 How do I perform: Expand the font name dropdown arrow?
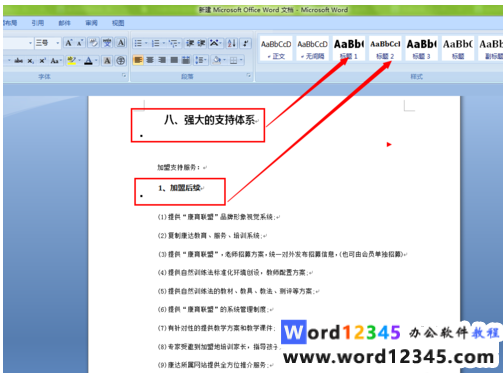click(x=30, y=43)
